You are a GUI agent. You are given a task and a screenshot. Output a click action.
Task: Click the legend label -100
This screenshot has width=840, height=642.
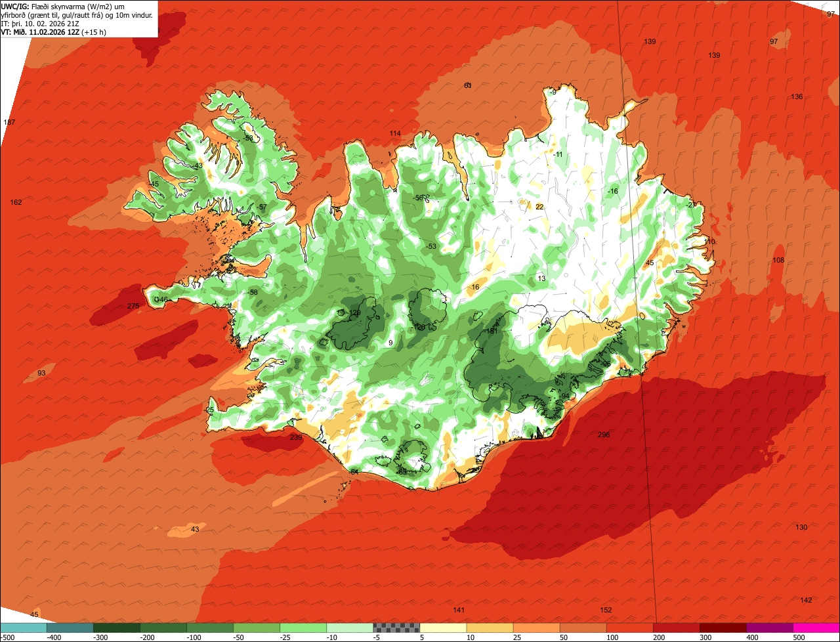(x=194, y=637)
